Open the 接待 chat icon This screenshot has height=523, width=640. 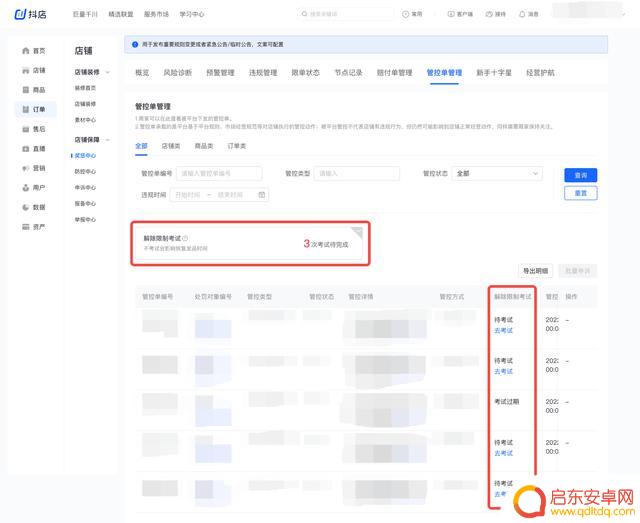pyautogui.click(x=489, y=14)
